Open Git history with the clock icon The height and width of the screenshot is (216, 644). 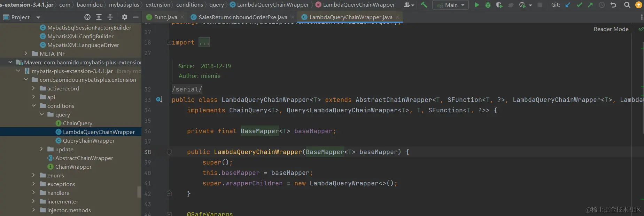coord(602,5)
